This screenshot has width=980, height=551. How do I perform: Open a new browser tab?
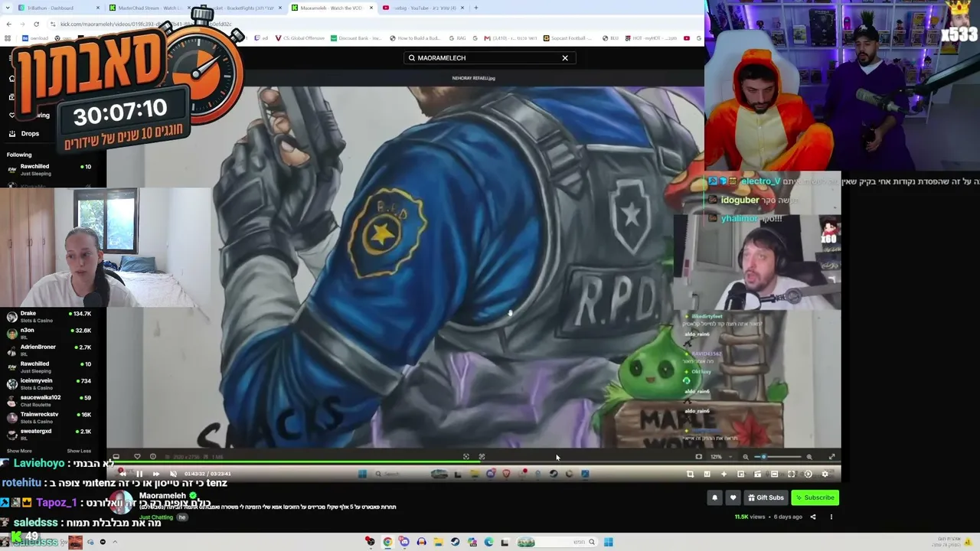coord(475,8)
